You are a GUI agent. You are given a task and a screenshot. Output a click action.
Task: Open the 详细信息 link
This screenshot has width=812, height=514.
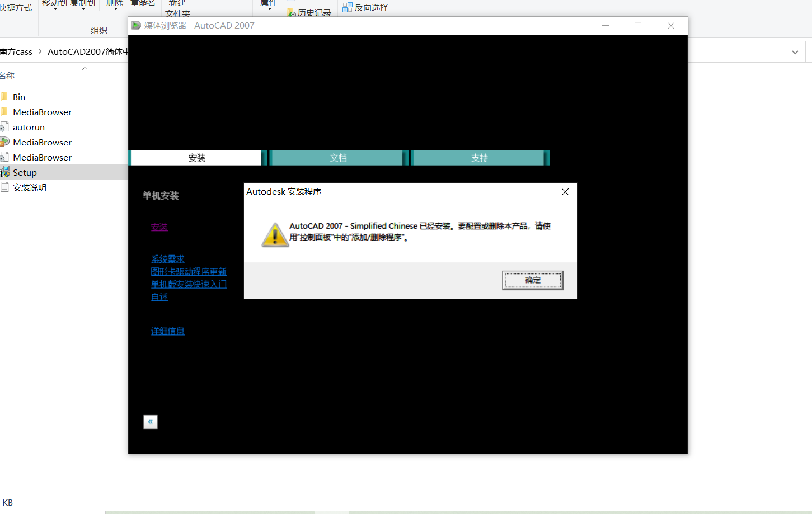click(168, 331)
